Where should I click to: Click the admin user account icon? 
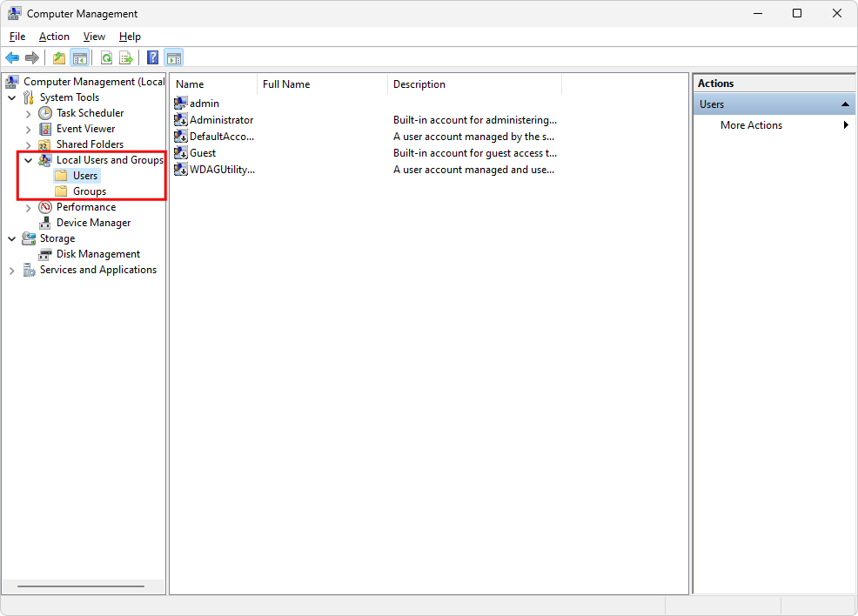181,104
